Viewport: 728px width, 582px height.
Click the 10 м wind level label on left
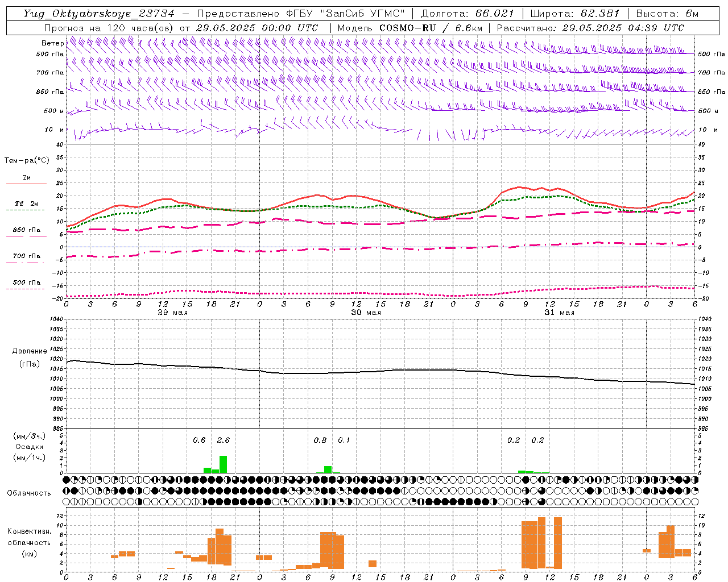[x=55, y=130]
